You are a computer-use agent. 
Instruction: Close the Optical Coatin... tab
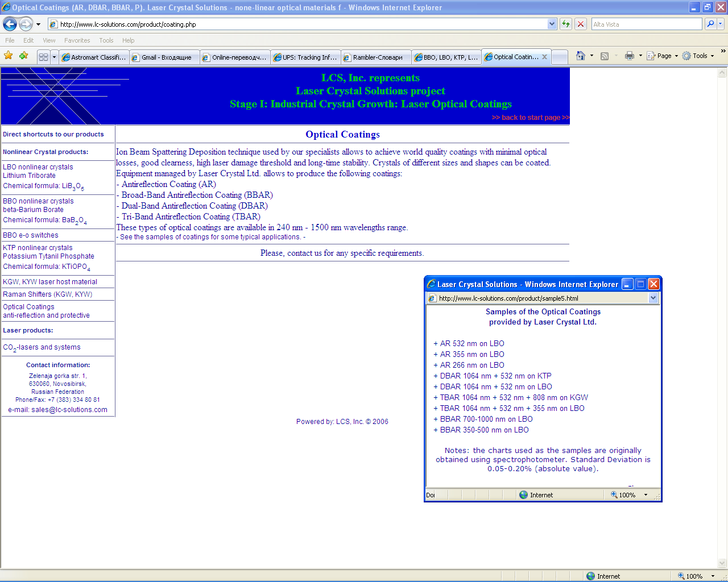pyautogui.click(x=544, y=57)
